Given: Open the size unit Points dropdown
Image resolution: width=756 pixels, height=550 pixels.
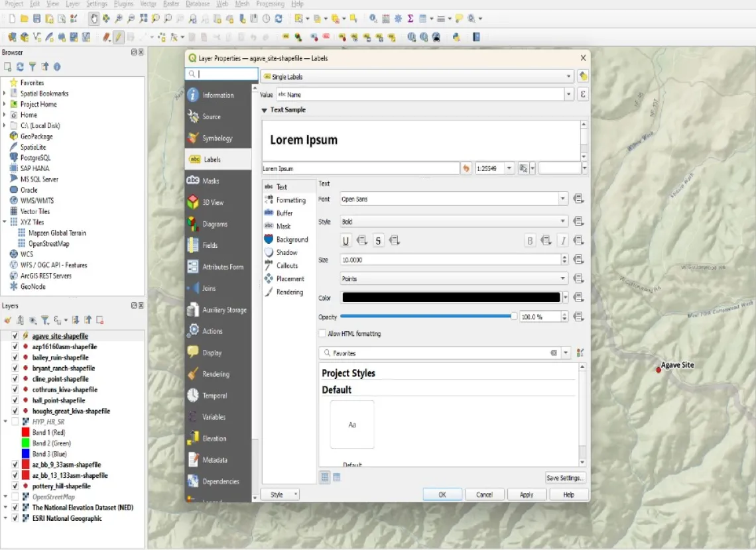Looking at the screenshot, I should click(454, 278).
